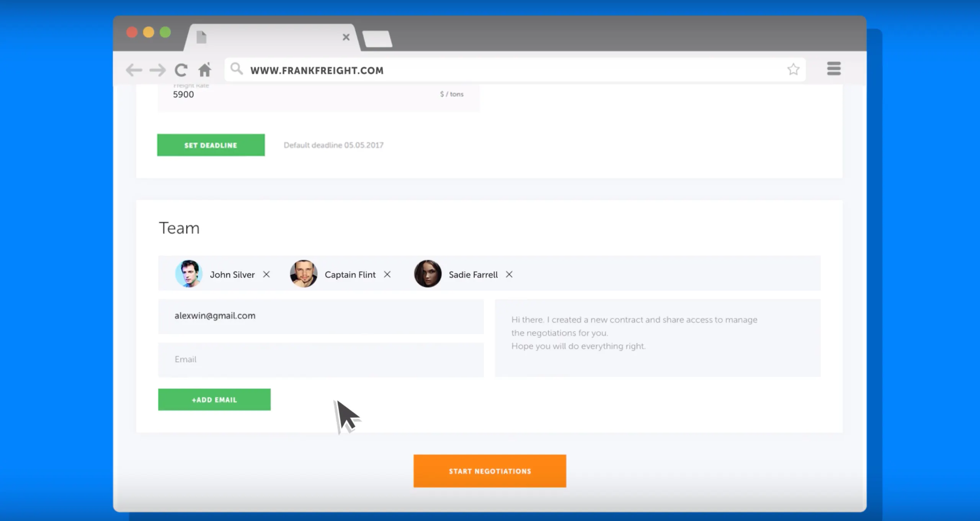Click John Silver's avatar photo
Image resolution: width=980 pixels, height=521 pixels.
point(189,274)
